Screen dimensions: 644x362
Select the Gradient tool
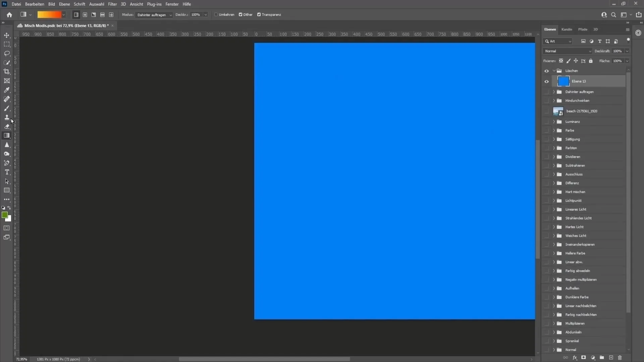[x=7, y=136]
